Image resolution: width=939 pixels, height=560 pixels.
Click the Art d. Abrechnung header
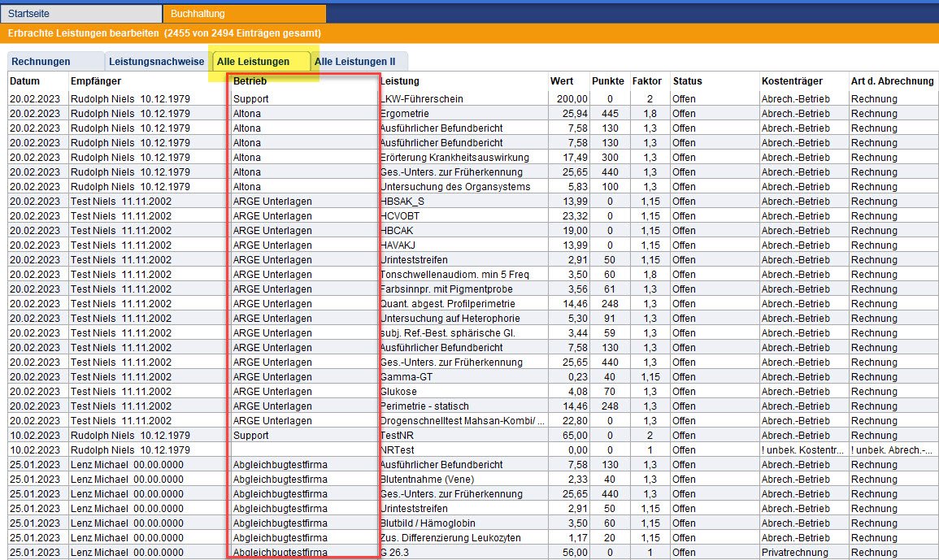(x=892, y=81)
